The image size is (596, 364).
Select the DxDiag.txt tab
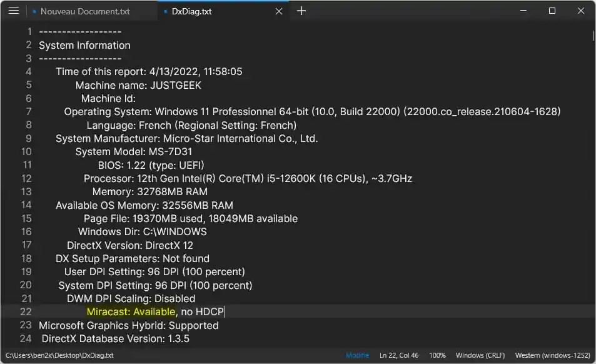click(x=191, y=11)
